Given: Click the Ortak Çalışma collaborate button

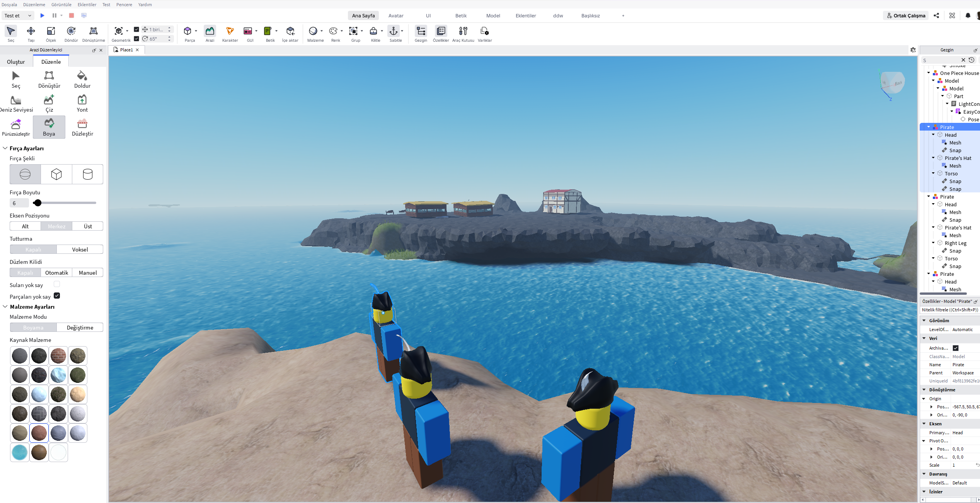Looking at the screenshot, I should [x=906, y=15].
